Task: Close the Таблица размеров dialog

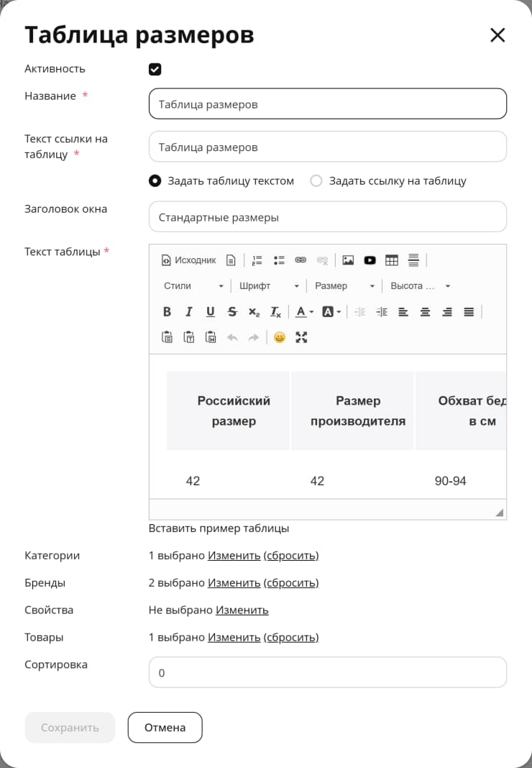Action: coord(497,35)
